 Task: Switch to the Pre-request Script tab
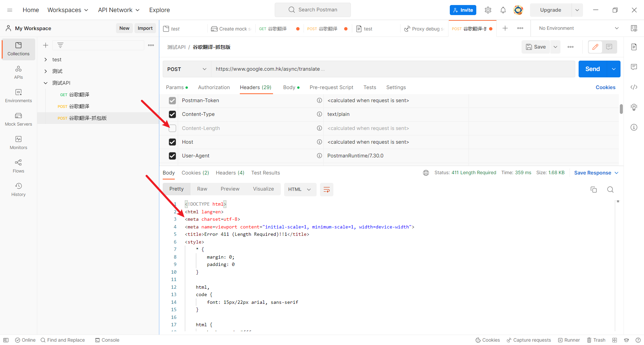pos(331,87)
